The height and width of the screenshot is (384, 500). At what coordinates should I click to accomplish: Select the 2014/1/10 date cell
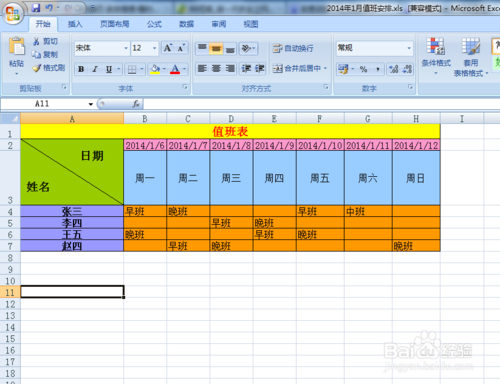pyautogui.click(x=320, y=145)
